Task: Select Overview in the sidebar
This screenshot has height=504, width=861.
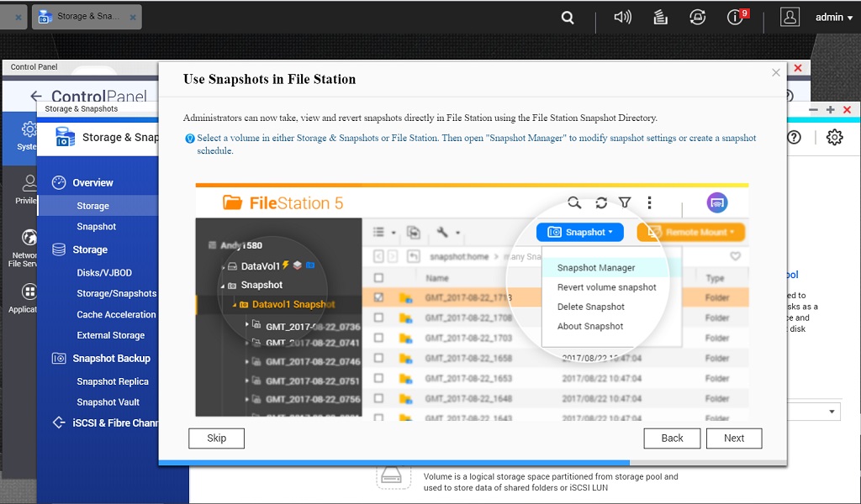Action: point(92,182)
